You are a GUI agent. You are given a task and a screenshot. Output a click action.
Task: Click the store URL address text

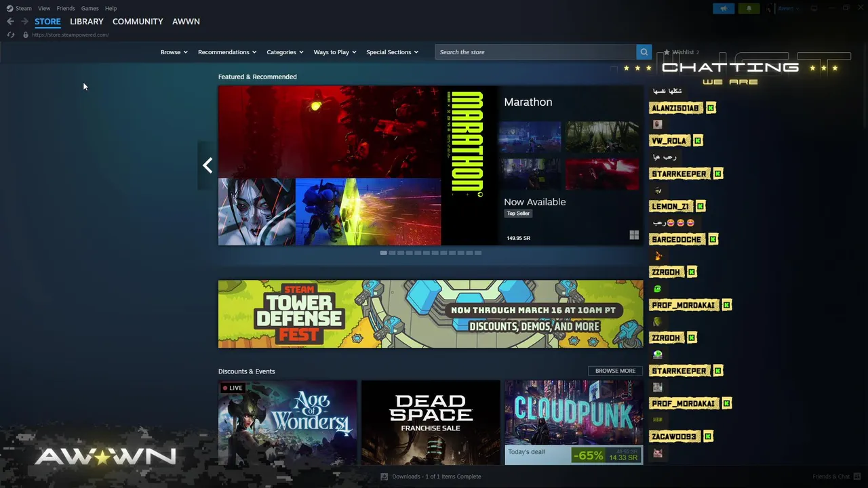pos(70,35)
